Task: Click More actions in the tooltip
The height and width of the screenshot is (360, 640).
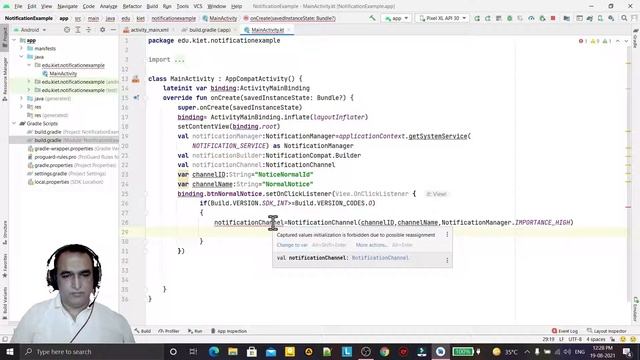Action: point(371,245)
